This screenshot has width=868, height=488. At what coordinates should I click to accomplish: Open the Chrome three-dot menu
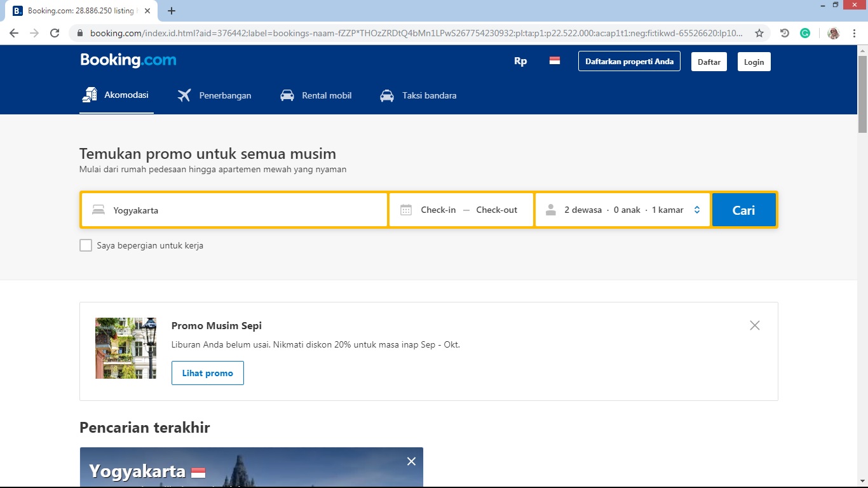[854, 33]
